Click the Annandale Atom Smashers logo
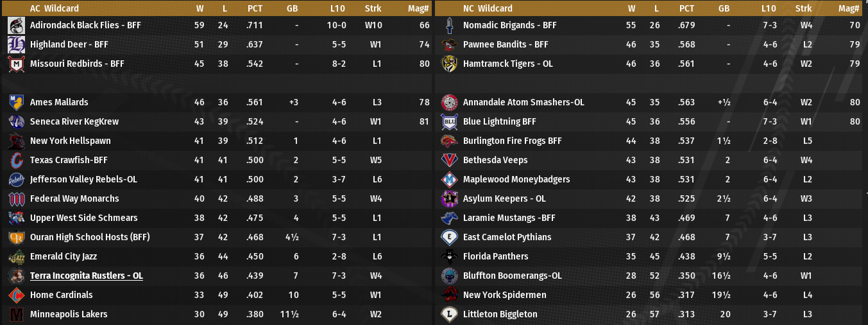 (449, 103)
